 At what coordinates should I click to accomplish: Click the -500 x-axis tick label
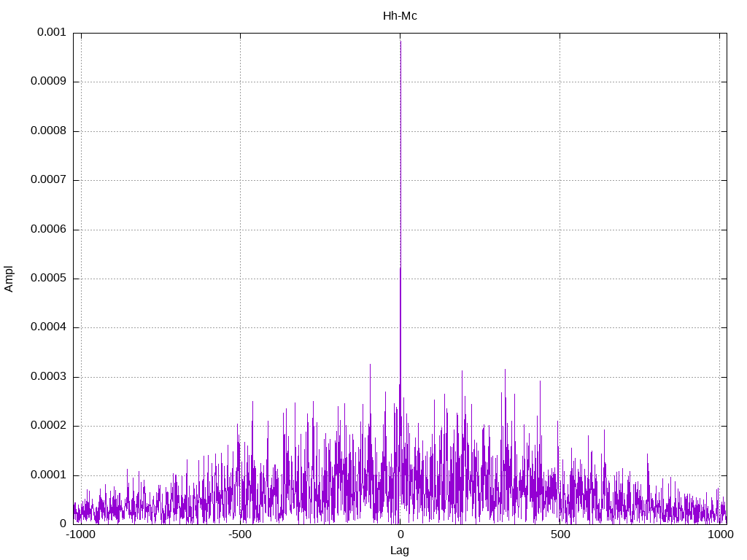click(239, 534)
